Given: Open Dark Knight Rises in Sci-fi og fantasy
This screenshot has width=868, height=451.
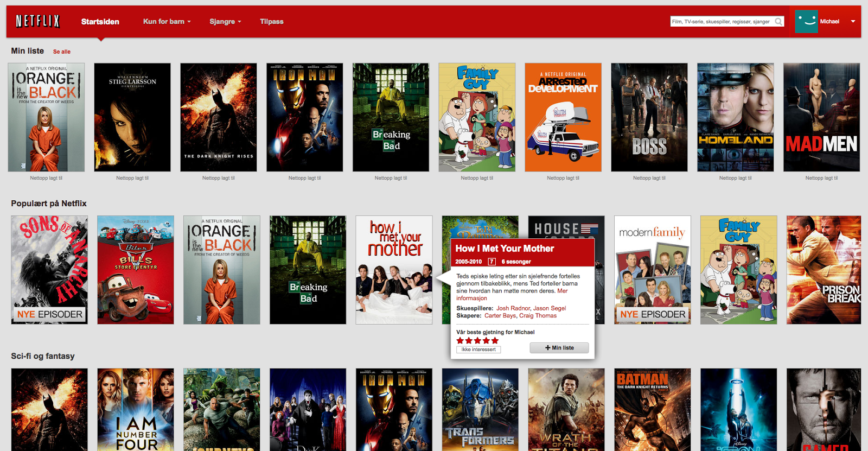Looking at the screenshot, I should (49, 410).
